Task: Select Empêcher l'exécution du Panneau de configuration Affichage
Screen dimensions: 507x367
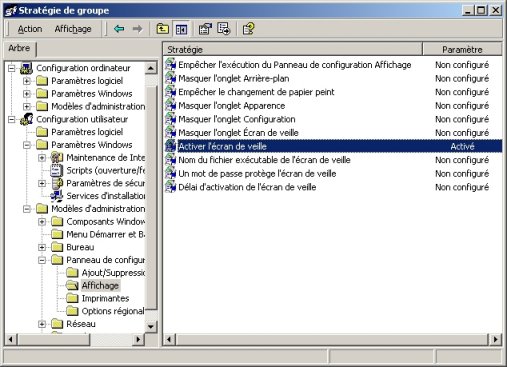Action: (295, 65)
